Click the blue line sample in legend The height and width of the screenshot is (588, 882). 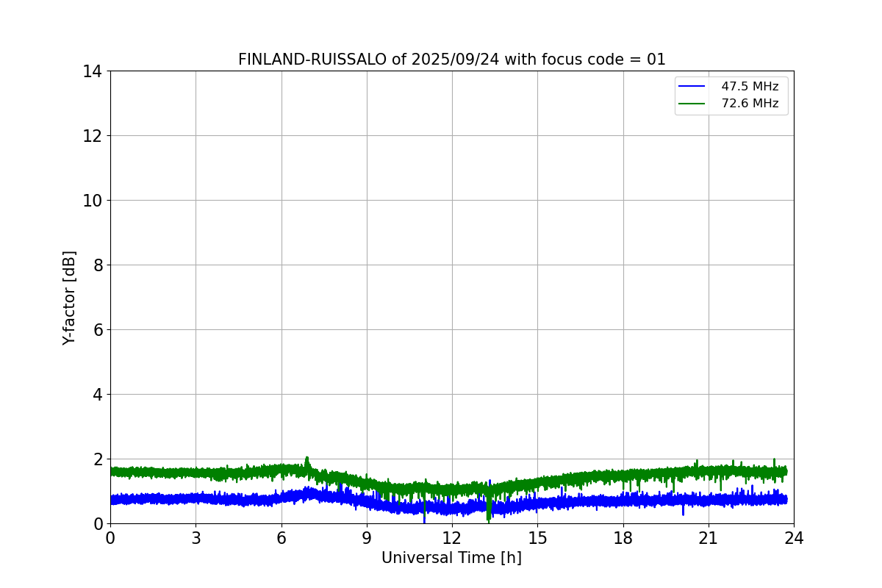[x=692, y=87]
